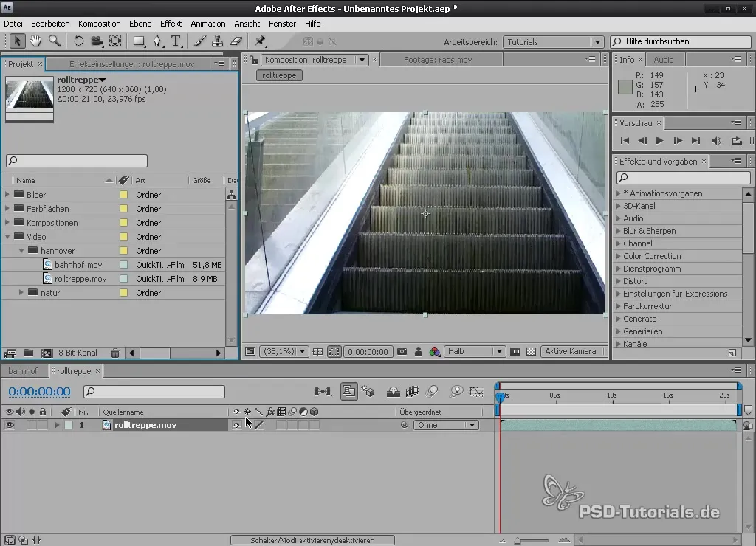Image resolution: width=756 pixels, height=546 pixels.
Task: Open the Arbeitsbereich workspace dropdown
Action: (x=553, y=42)
